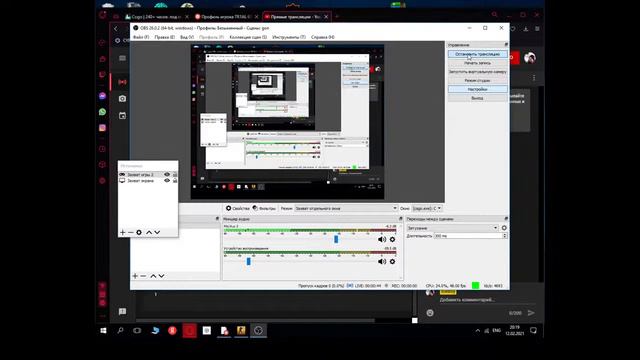The height and width of the screenshot is (360, 640).
Task: Click the 'Начать запись' start recording button
Action: tap(478, 63)
